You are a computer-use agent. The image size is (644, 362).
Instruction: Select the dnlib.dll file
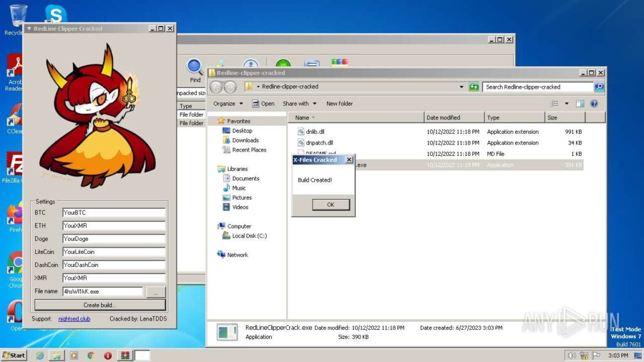coord(315,132)
